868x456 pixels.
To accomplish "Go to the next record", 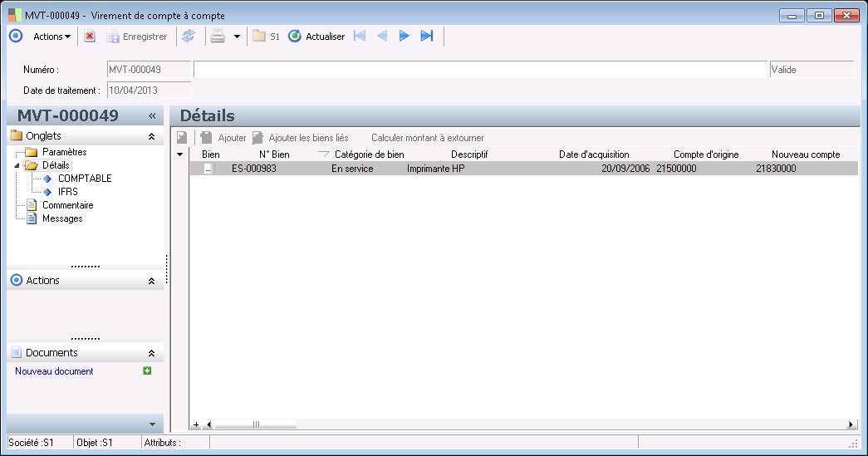I will (405, 36).
